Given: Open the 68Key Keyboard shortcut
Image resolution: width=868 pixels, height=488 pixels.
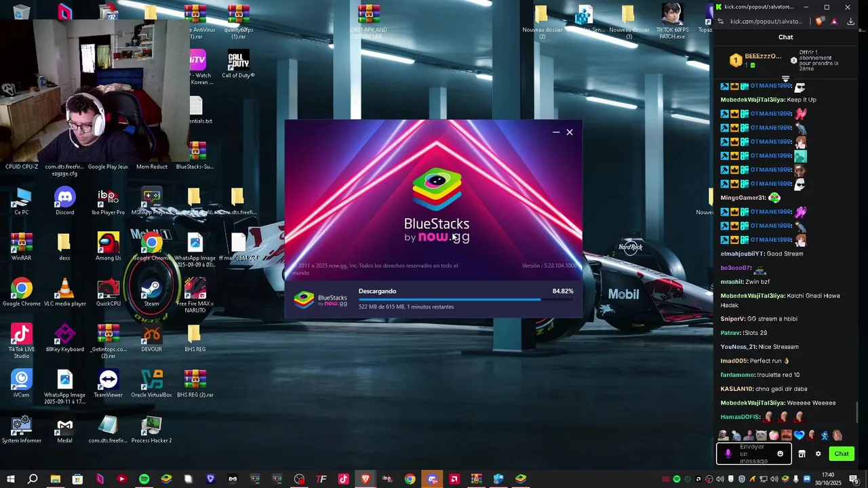Looking at the screenshot, I should 65,338.
